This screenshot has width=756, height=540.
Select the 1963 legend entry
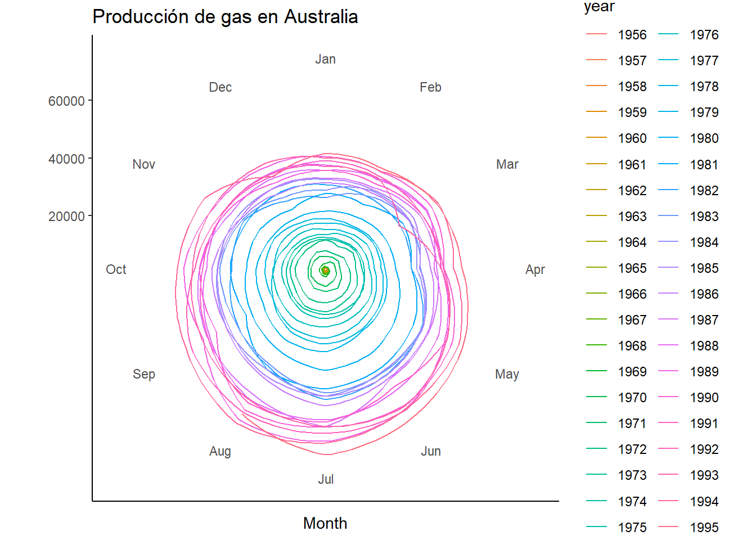pyautogui.click(x=616, y=217)
